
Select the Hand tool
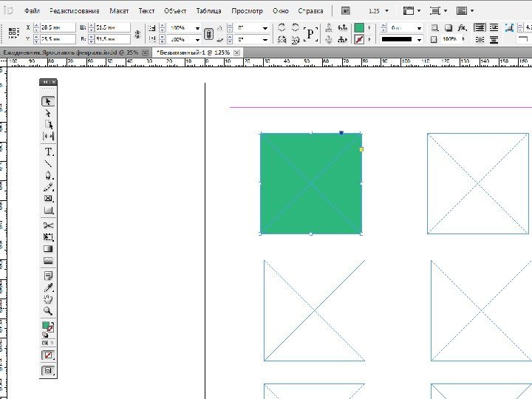48,299
